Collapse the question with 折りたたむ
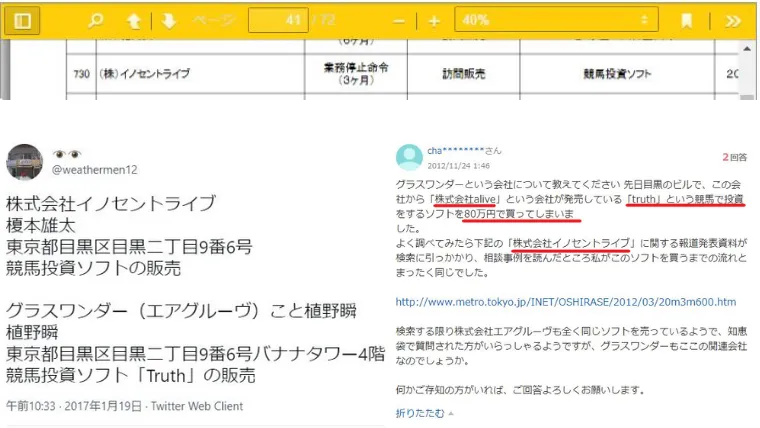Viewport: 760px width, 428px height. 420,413
